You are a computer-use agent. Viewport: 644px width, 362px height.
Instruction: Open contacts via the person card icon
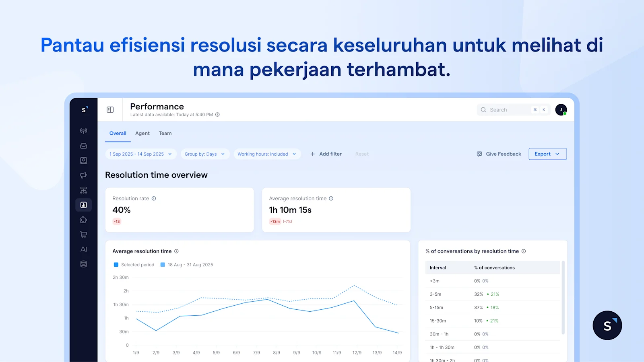pos(83,160)
